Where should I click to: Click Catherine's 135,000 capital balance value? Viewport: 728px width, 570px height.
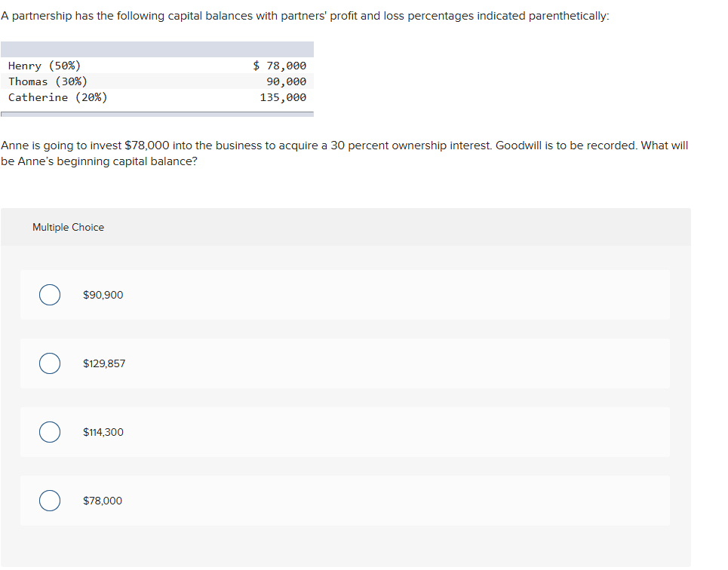pyautogui.click(x=282, y=97)
